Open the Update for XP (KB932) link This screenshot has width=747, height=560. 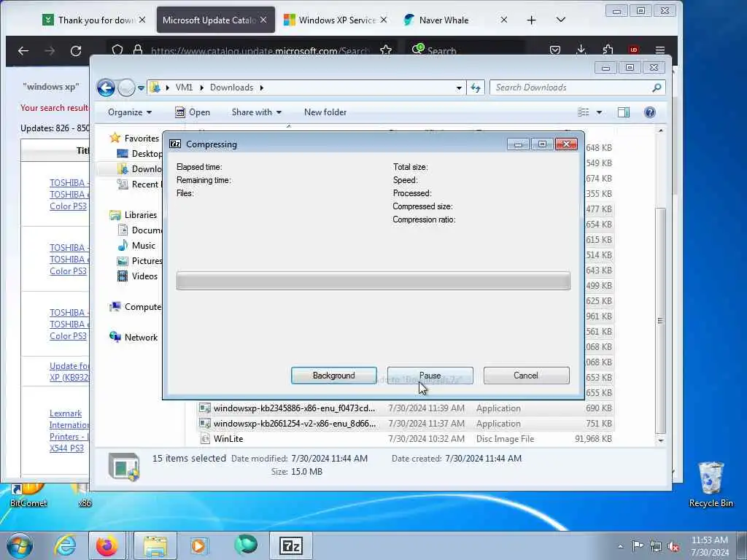coord(69,371)
